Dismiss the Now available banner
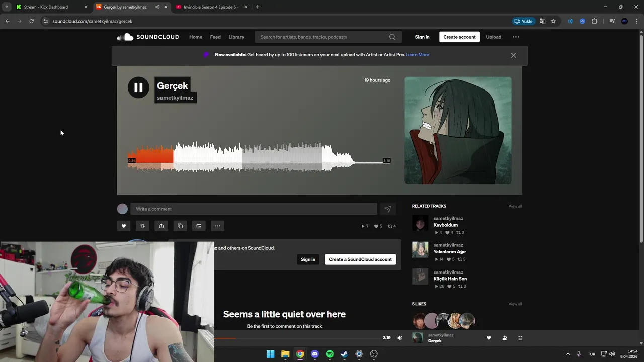 pos(513,55)
